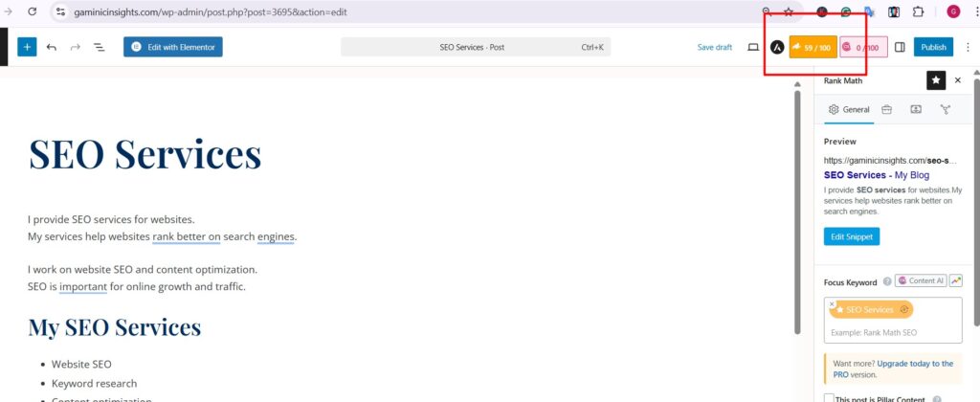
Task: Click the Focus Keyword input field
Action: pos(892,332)
